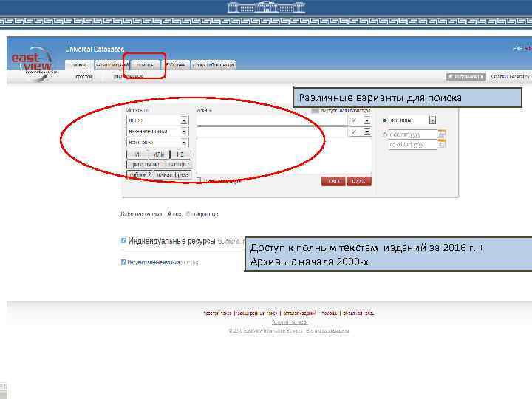Open the third search-field dropdown under 'название статьи'
Viewport: 532px width, 399px height.
click(157, 143)
